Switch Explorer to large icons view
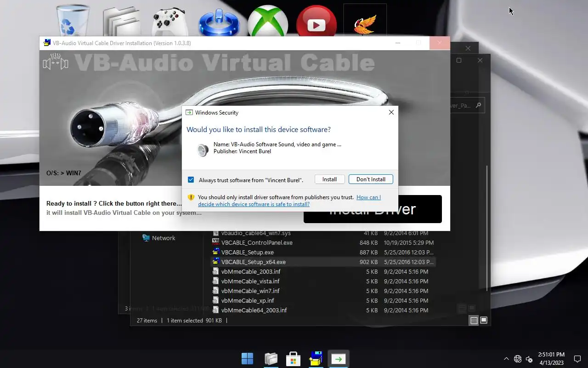Viewport: 588px width, 368px height. pos(484,320)
